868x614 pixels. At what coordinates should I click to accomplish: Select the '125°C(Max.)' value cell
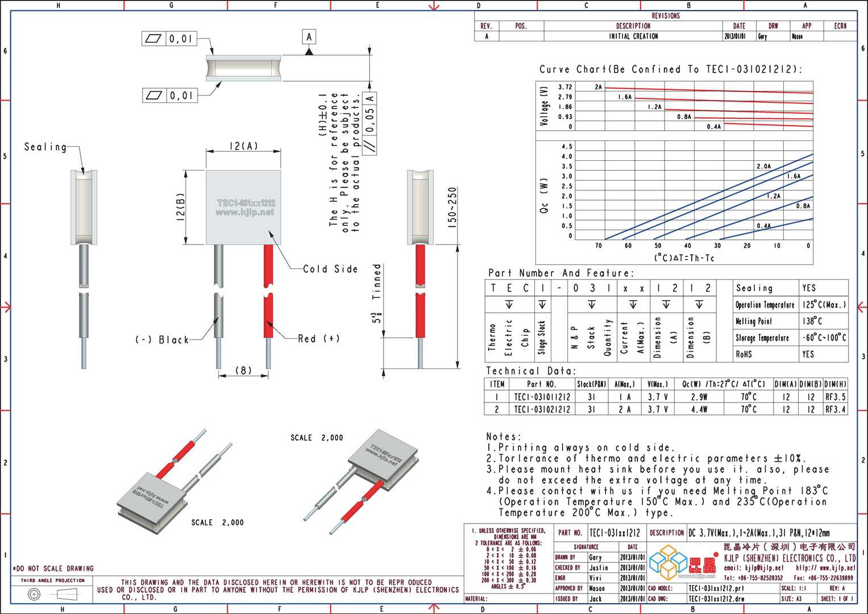pyautogui.click(x=824, y=305)
